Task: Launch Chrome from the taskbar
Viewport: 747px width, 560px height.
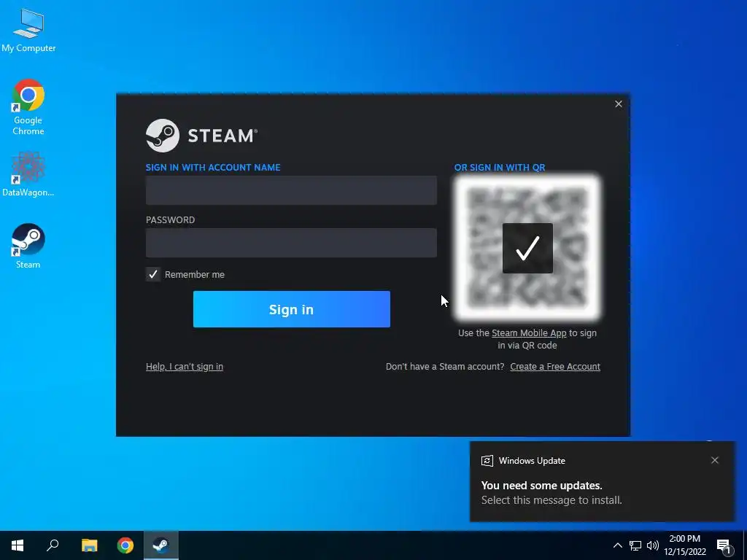Action: coord(125,545)
